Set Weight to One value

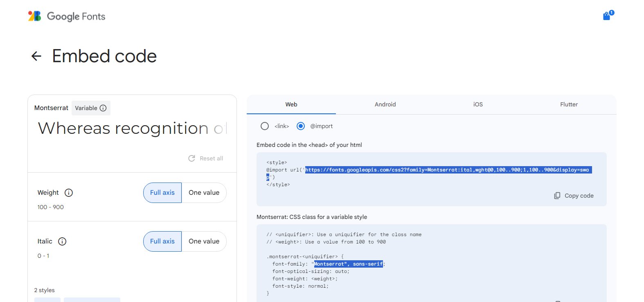(x=204, y=193)
